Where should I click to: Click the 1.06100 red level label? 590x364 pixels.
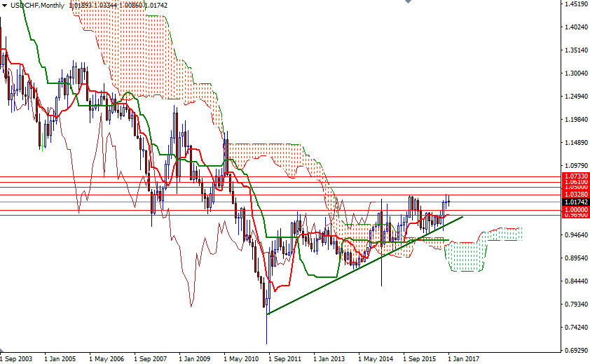click(575, 181)
